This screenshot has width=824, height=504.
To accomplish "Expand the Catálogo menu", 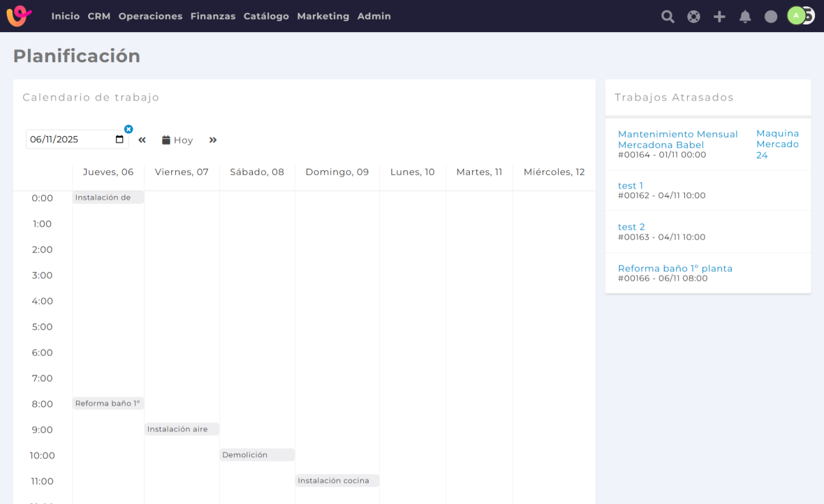I will click(266, 16).
